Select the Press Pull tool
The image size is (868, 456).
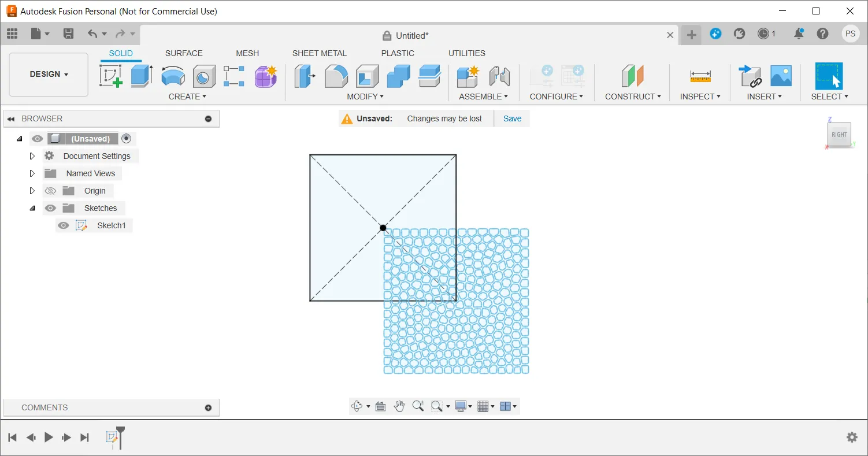(305, 76)
